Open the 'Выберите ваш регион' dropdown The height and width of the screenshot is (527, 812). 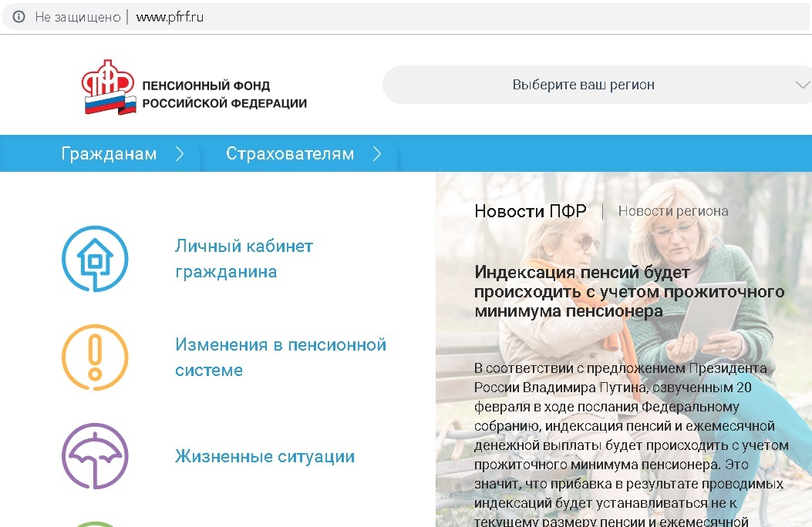click(583, 85)
